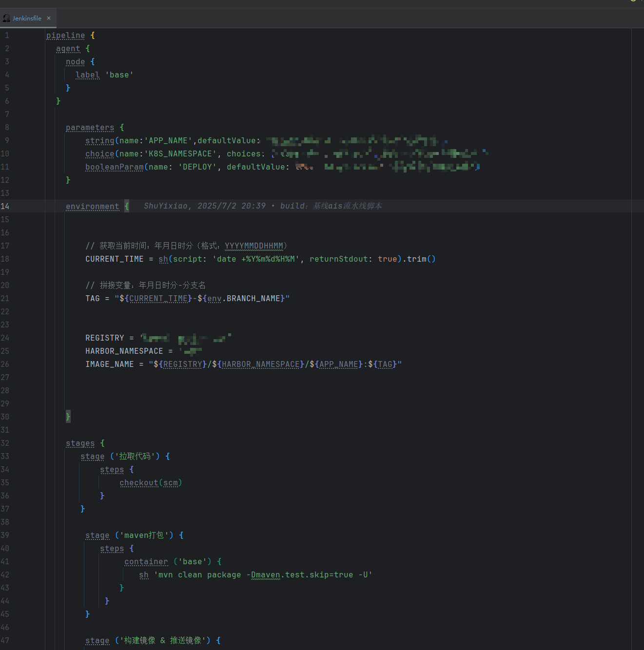This screenshot has width=644, height=650.
Task: Click the 'stages' keyword on line 32
Action: 80,443
